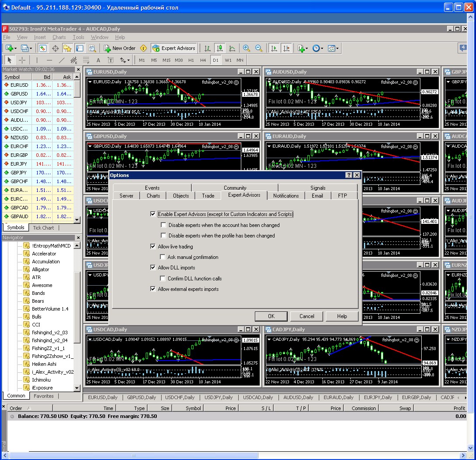The image size is (476, 460).
Task: Open the Charts menu
Action: click(59, 37)
